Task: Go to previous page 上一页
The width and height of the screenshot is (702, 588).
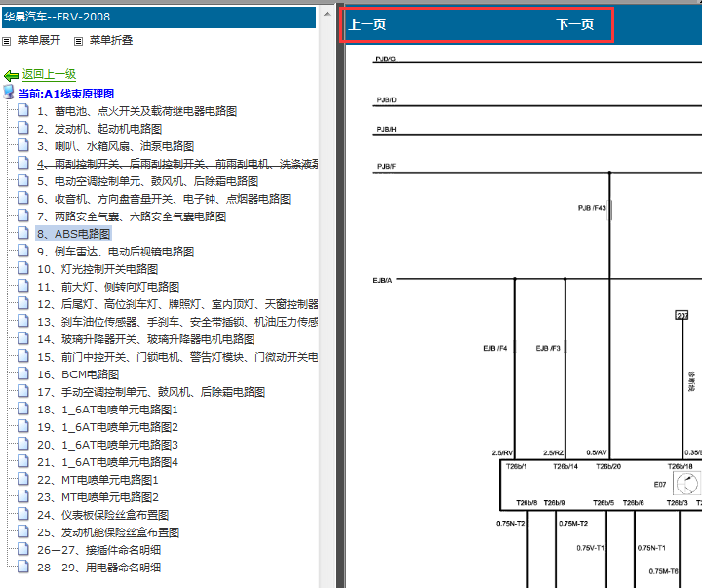Action: click(x=368, y=24)
